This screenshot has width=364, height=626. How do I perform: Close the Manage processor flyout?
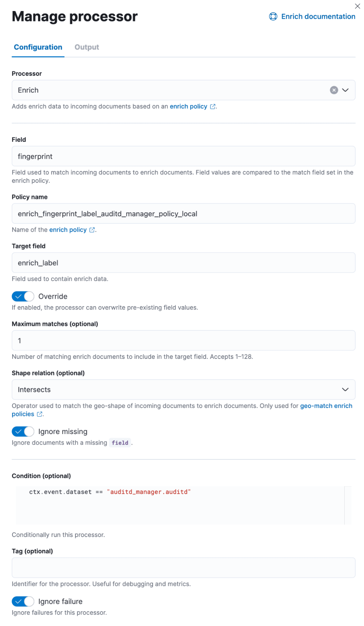point(357,6)
